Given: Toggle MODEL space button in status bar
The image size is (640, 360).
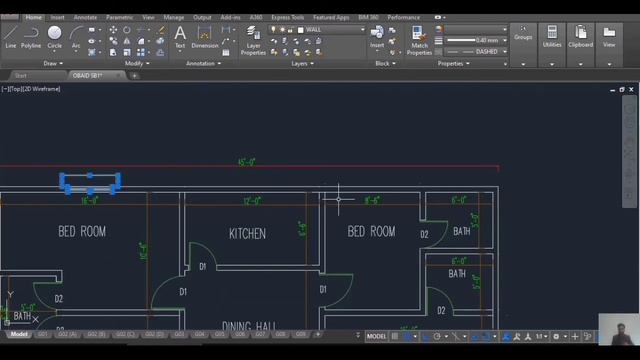Looking at the screenshot, I should click(376, 336).
